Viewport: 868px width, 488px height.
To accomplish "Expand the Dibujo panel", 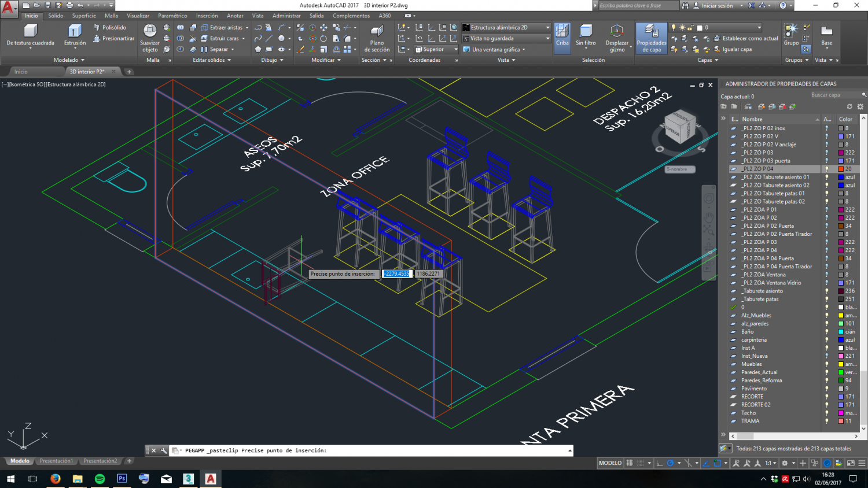I will [x=272, y=60].
